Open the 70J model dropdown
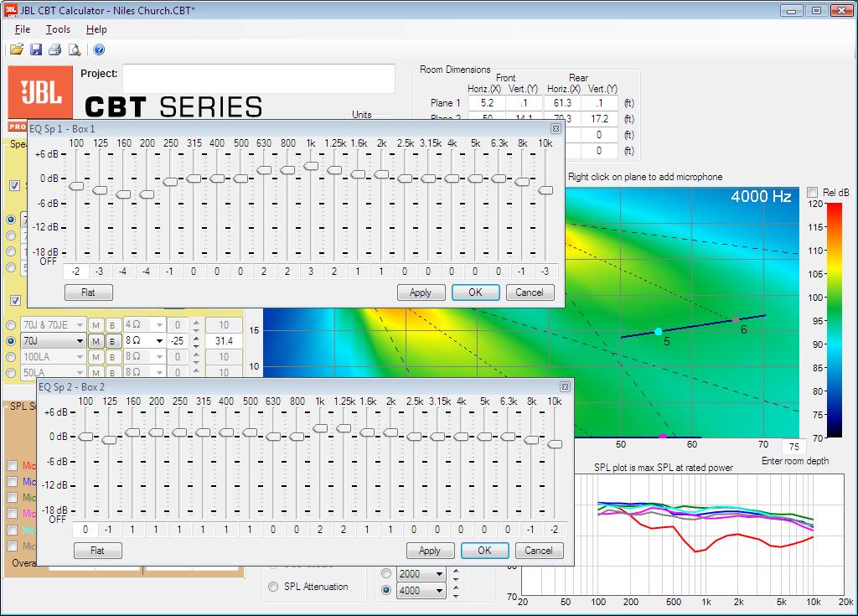Screen dimensions: 858x616 [80, 341]
